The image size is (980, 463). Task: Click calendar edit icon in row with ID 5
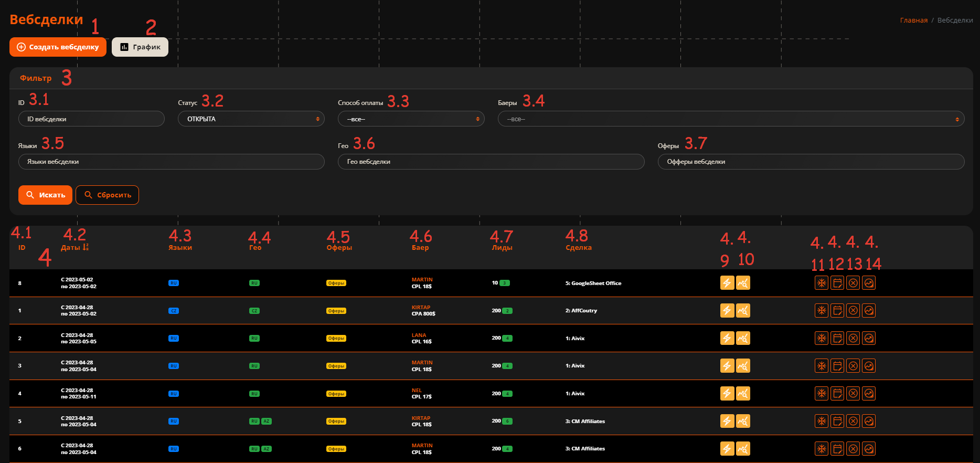pyautogui.click(x=837, y=421)
